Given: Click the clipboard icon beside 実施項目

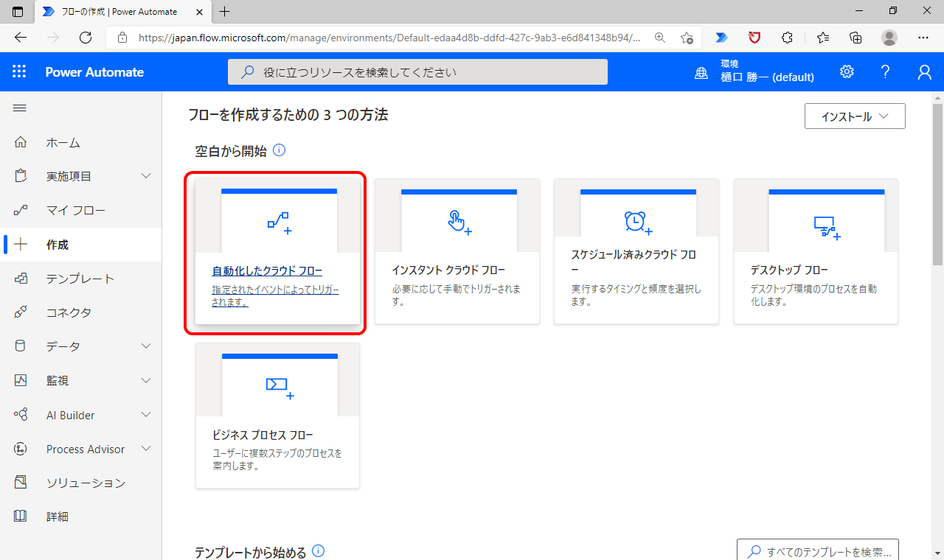Looking at the screenshot, I should (21, 176).
